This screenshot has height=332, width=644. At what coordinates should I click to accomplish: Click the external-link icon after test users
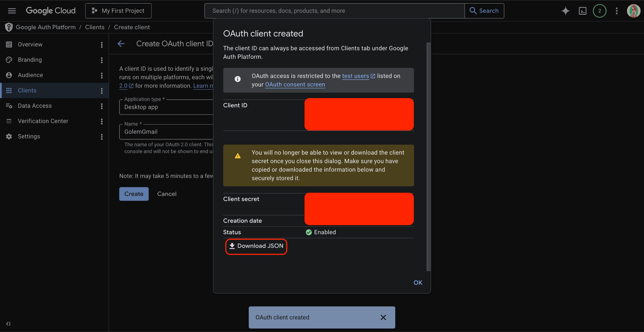coord(373,76)
